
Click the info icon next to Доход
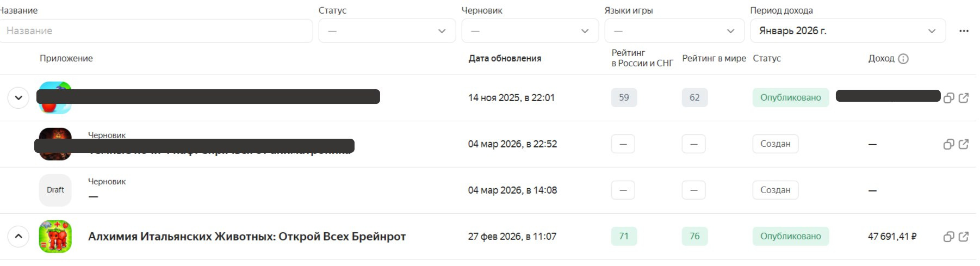(x=903, y=59)
